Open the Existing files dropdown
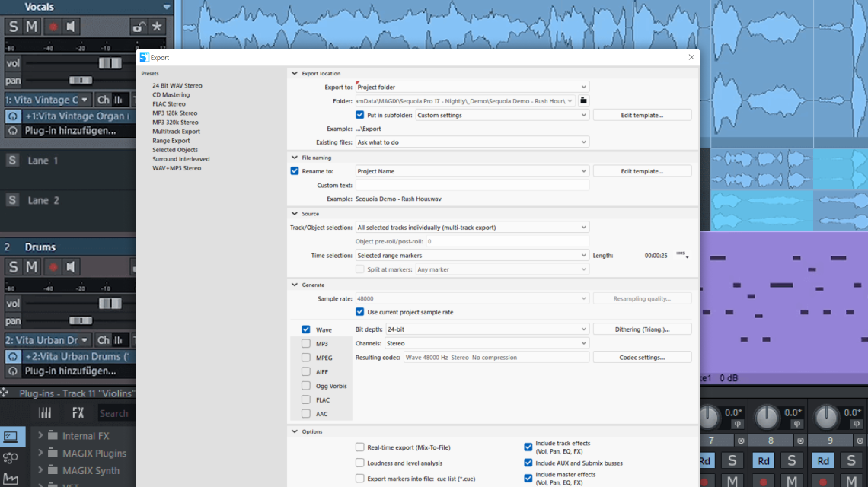 point(472,142)
